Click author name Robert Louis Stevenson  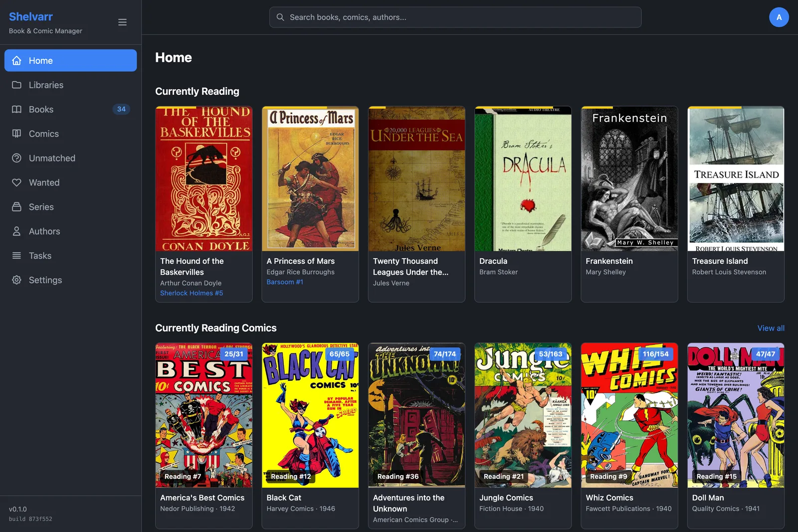[729, 272]
